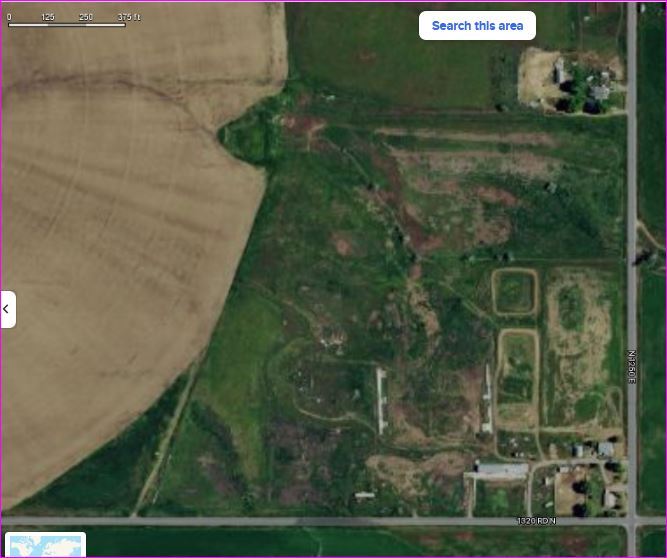The image size is (667, 558).
Task: Click the larger rectangular dirt arena loop
Action: point(517,376)
